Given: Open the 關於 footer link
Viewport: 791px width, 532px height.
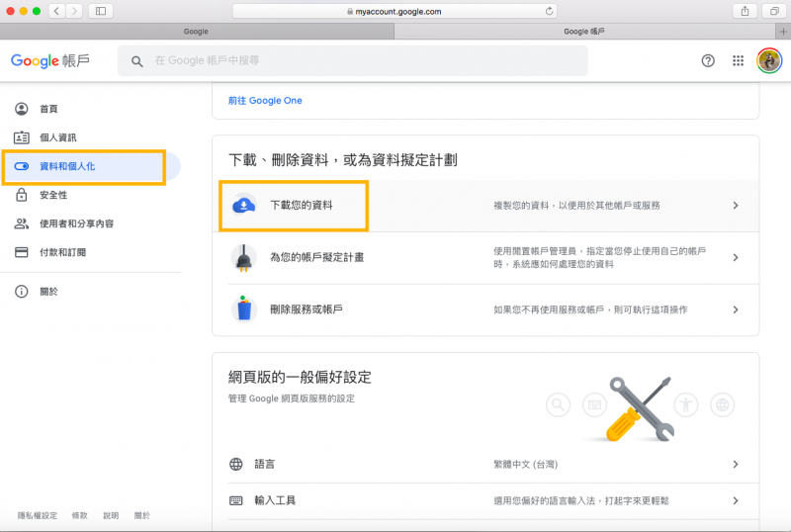Looking at the screenshot, I should tap(142, 515).
